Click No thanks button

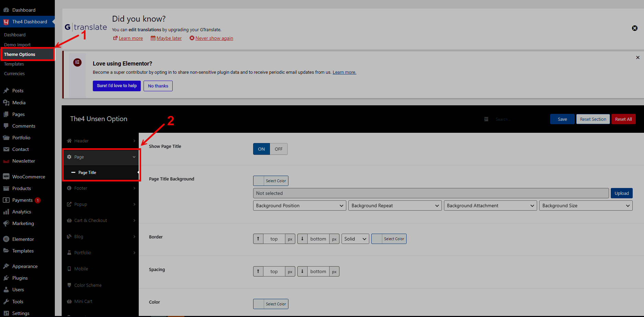pyautogui.click(x=158, y=86)
